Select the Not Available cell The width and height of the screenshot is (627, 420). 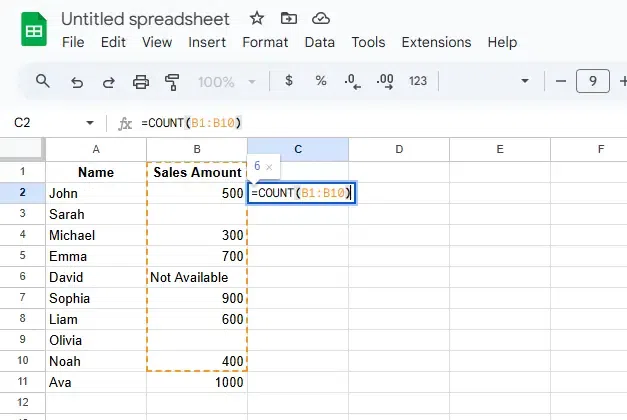coord(197,277)
